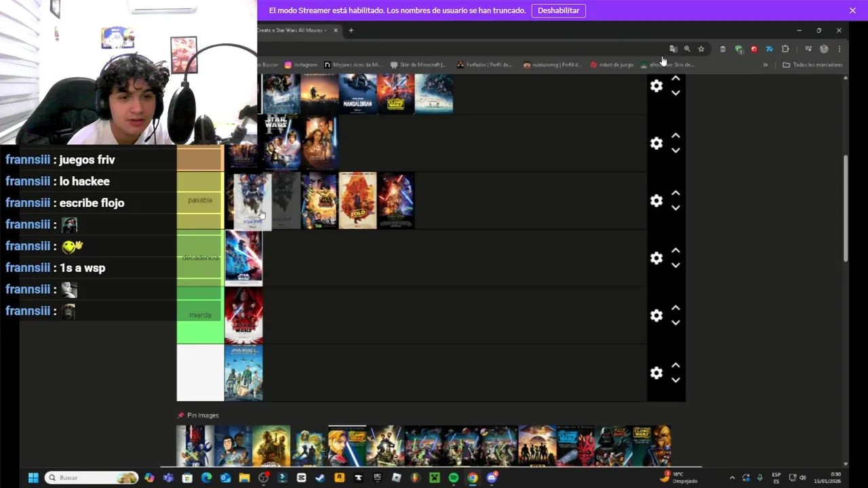This screenshot has width=868, height=488.
Task: Select the red poster in the mierda tier
Action: 243,315
